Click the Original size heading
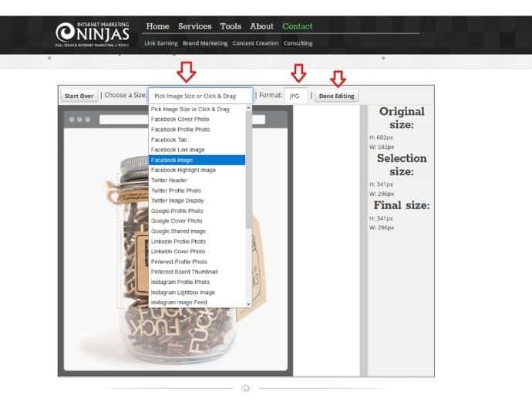 click(x=402, y=118)
